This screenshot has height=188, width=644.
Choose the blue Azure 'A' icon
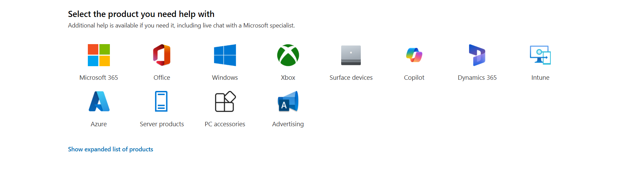(99, 101)
